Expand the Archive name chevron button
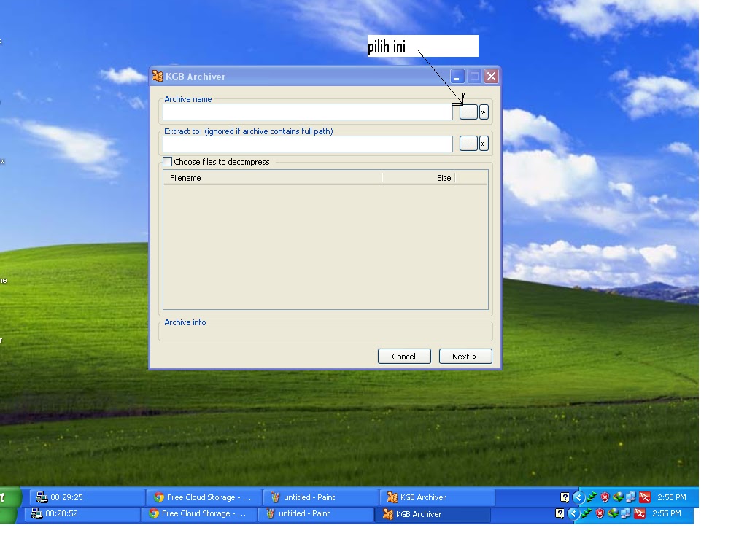This screenshot has width=747, height=560. coord(484,112)
